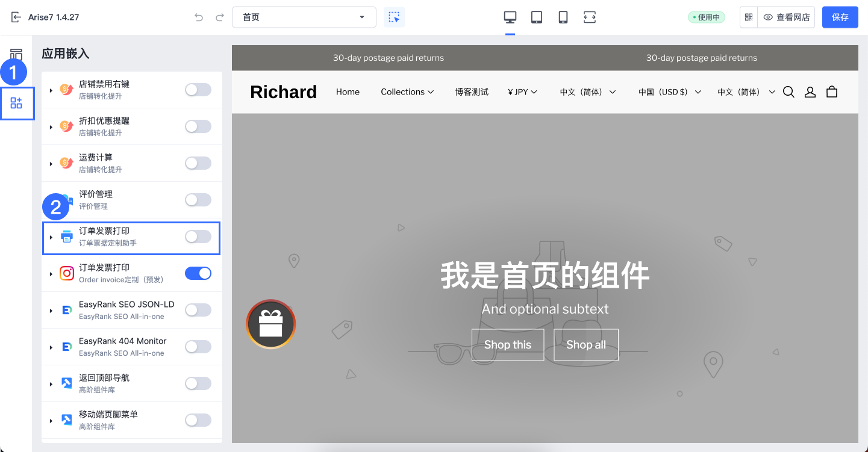Click the search icon in store header
The width and height of the screenshot is (868, 452).
[x=788, y=92]
